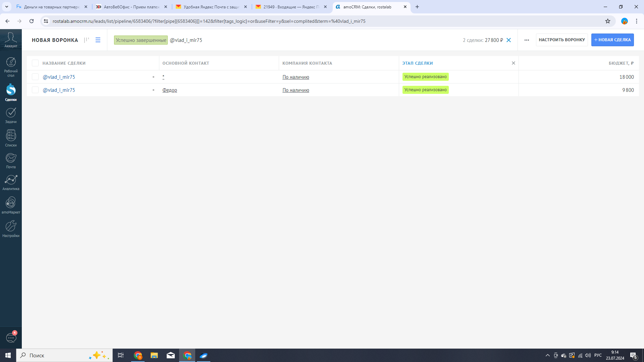The height and width of the screenshot is (362, 644).
Task: Close the amoCRM browser tab
Action: tap(405, 7)
